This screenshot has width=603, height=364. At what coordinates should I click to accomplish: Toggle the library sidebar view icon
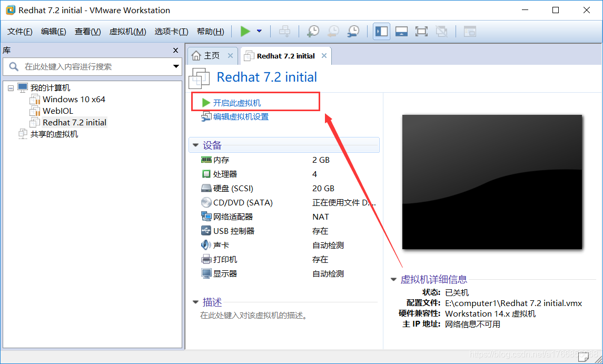tap(381, 31)
